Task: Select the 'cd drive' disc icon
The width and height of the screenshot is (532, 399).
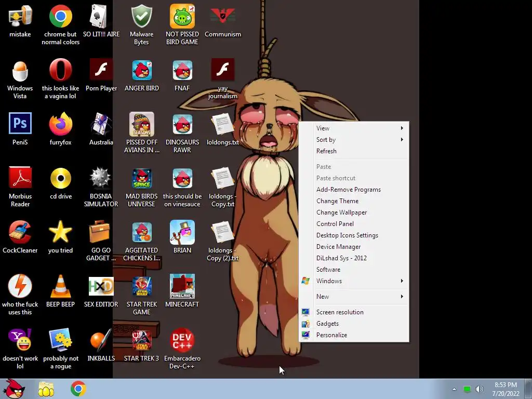Action: [x=60, y=178]
